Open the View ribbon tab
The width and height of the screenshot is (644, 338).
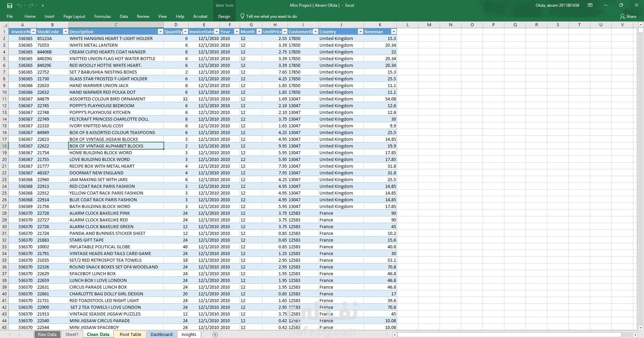click(x=162, y=16)
